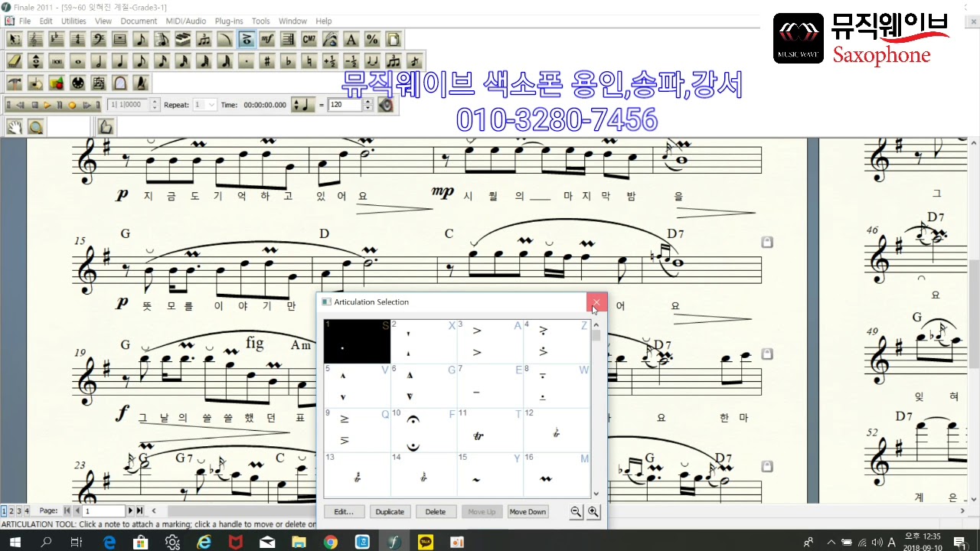Open Chrome from the taskbar

330,542
